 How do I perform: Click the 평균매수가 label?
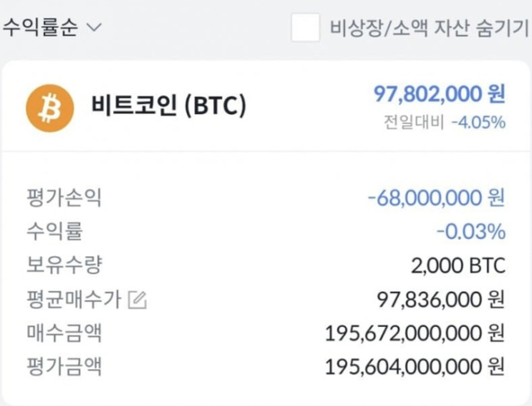coord(74,299)
